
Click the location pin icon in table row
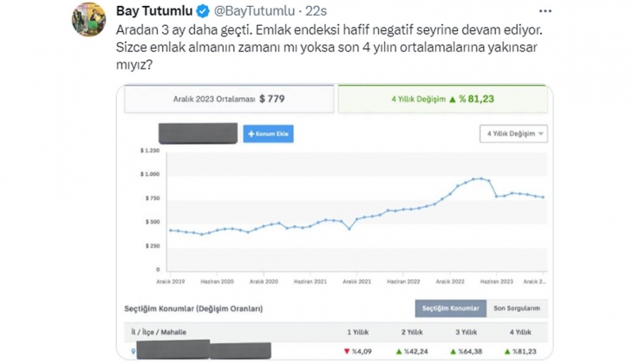[x=133, y=351]
